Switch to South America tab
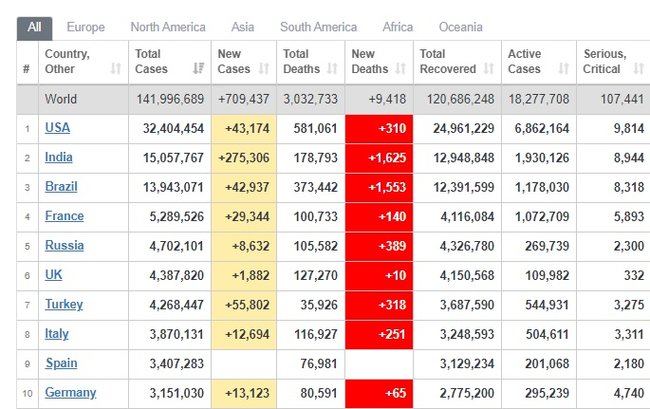 point(320,27)
